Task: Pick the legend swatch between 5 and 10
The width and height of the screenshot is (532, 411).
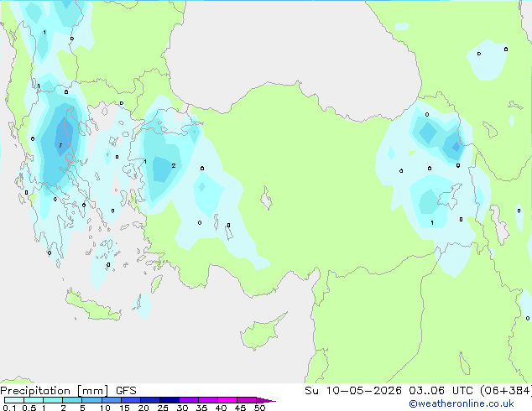Action: (x=91, y=400)
